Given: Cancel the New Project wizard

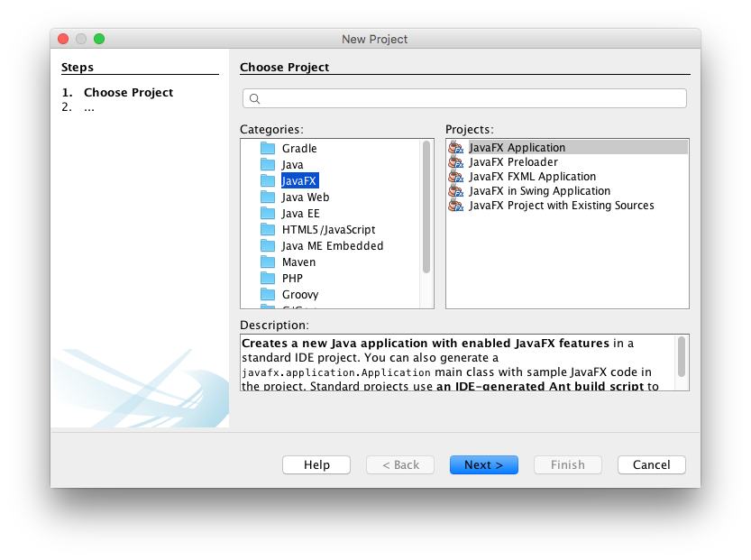Looking at the screenshot, I should coord(651,465).
